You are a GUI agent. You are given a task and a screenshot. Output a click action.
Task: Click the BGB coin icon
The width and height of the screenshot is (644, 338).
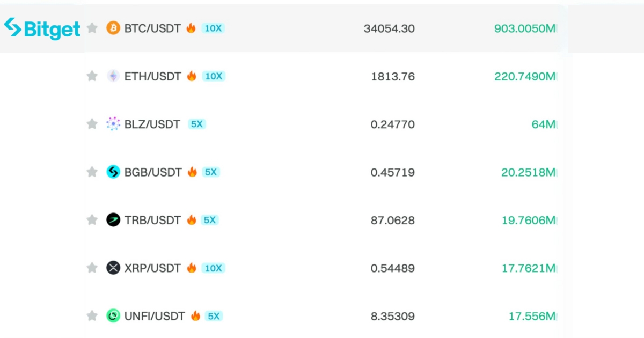pyautogui.click(x=113, y=172)
